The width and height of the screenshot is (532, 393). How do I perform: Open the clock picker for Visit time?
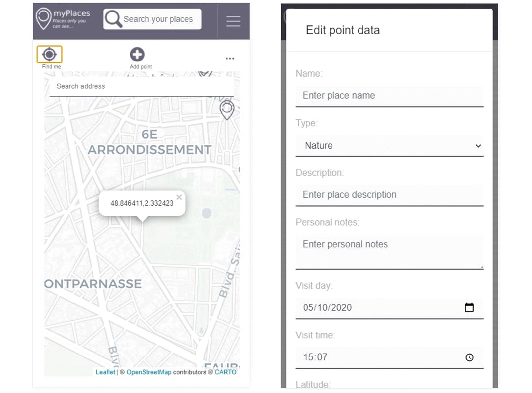[x=469, y=357]
